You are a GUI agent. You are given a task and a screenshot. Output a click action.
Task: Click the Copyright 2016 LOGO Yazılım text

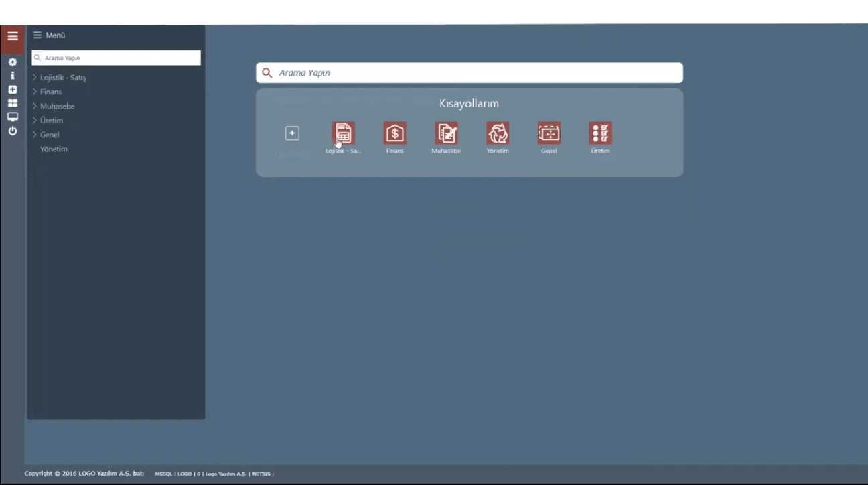pyautogui.click(x=84, y=474)
